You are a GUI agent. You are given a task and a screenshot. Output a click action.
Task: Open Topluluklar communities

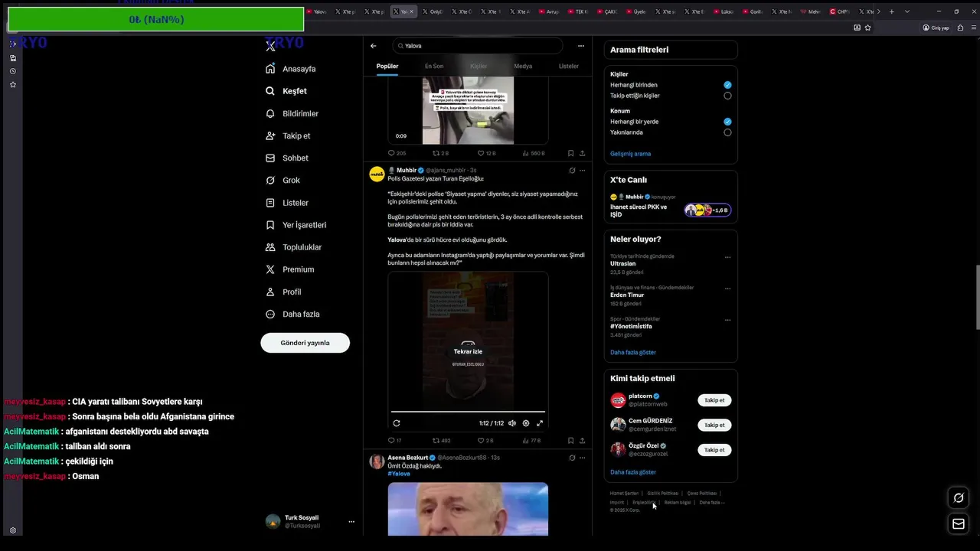pyautogui.click(x=293, y=247)
